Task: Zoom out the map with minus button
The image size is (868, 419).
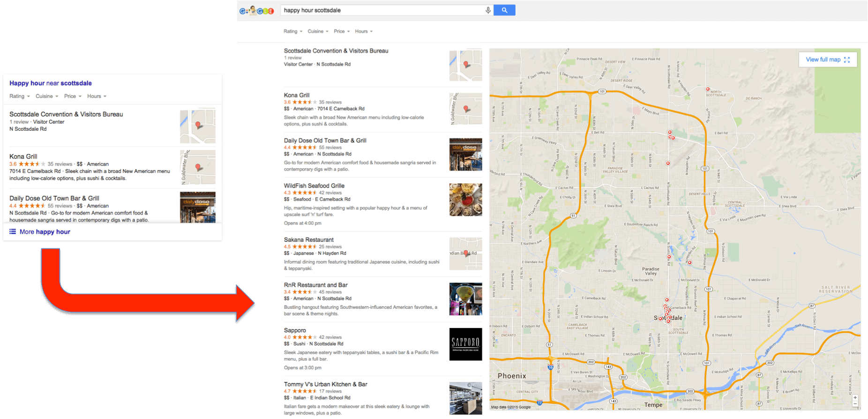Action: [x=855, y=404]
